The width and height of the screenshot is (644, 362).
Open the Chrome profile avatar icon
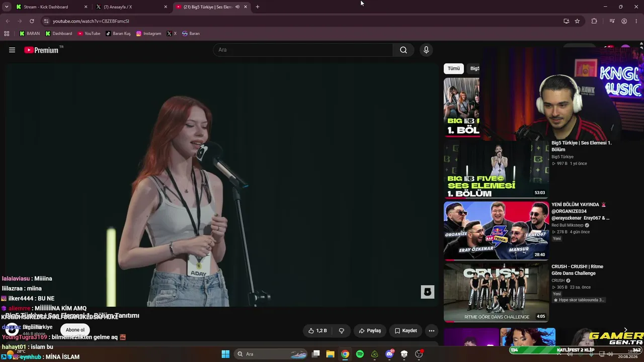[624, 21]
